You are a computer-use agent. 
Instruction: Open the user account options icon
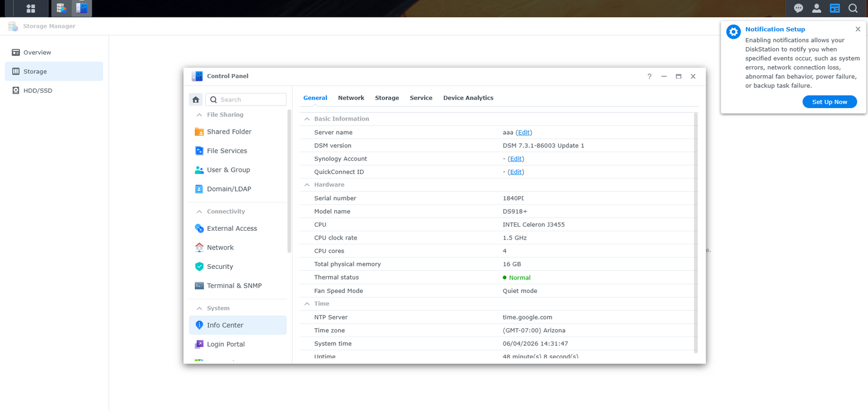(x=816, y=8)
